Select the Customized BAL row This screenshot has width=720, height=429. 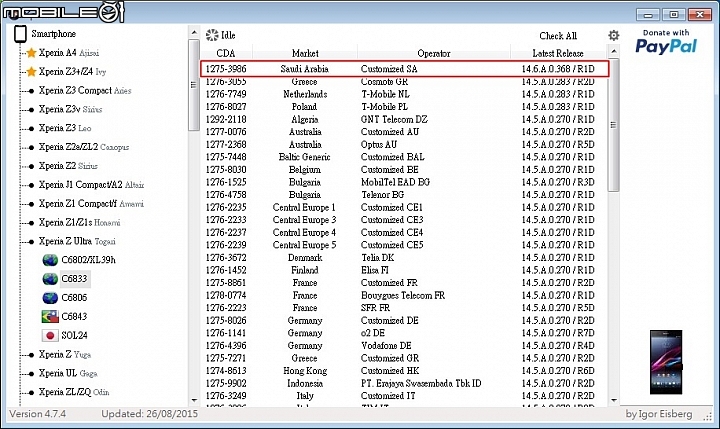coord(404,157)
